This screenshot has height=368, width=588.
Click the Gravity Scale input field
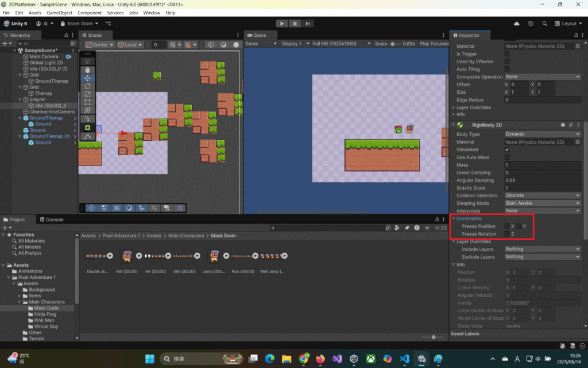click(x=543, y=188)
